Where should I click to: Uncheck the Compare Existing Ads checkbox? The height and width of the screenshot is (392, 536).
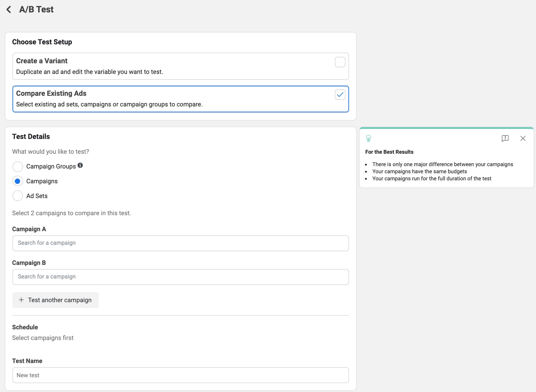340,95
